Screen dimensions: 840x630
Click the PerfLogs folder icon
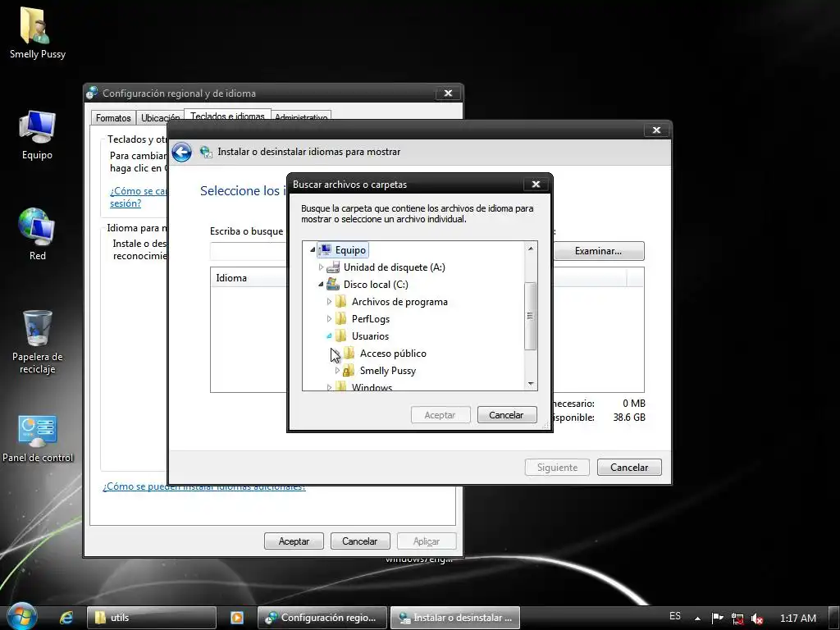click(x=341, y=319)
